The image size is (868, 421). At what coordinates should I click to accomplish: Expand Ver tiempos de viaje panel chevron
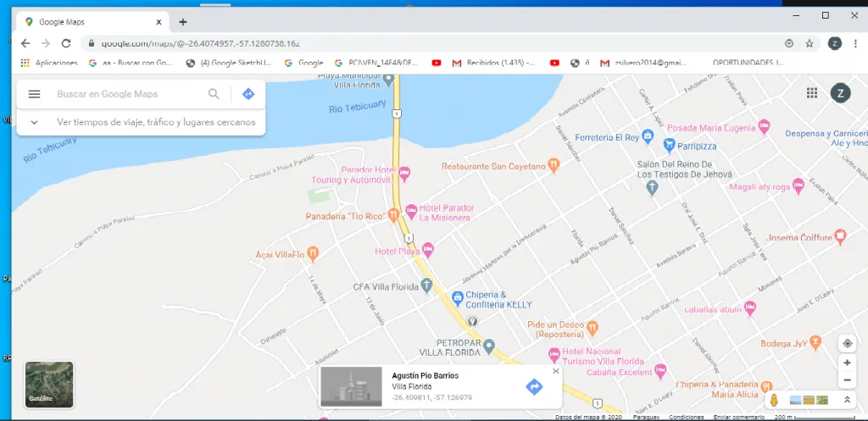pyautogui.click(x=34, y=122)
